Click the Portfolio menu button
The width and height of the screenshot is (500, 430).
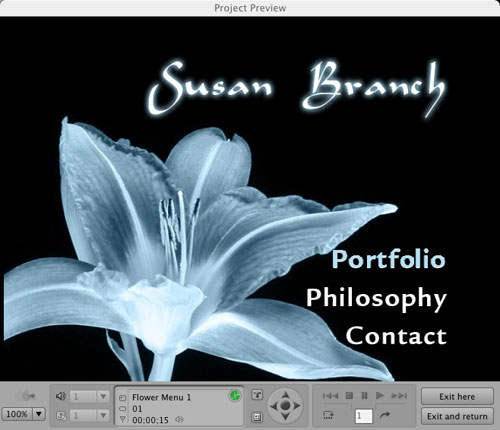coord(388,260)
